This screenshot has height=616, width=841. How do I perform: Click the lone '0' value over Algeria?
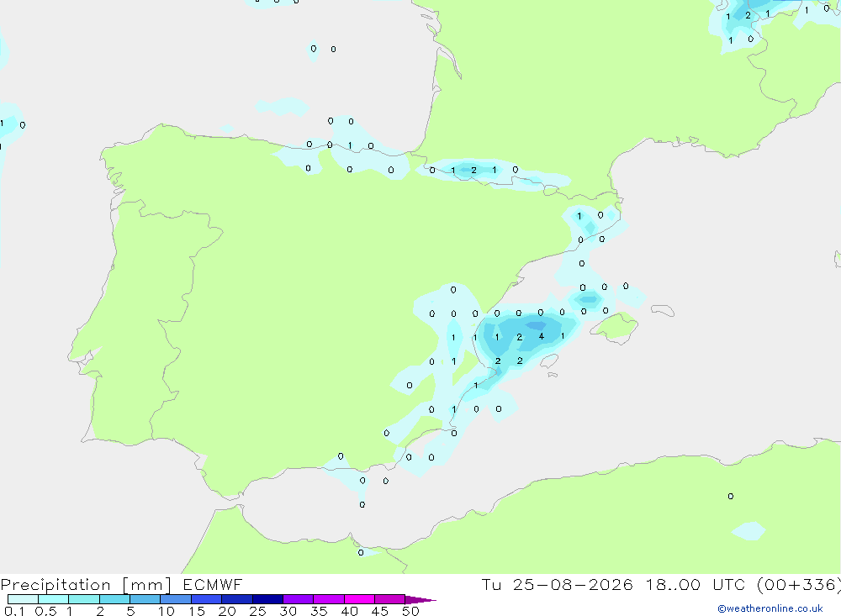[731, 497]
